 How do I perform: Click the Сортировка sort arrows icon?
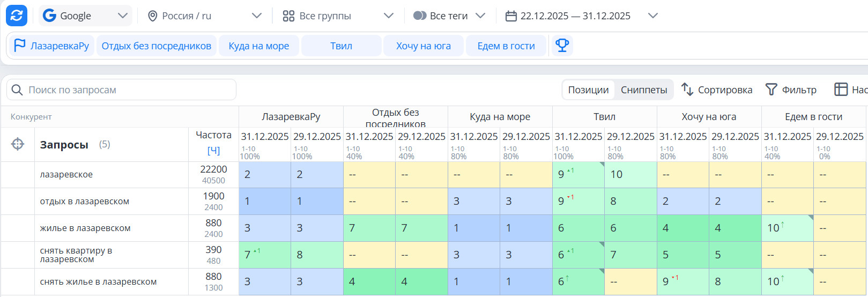(x=687, y=90)
